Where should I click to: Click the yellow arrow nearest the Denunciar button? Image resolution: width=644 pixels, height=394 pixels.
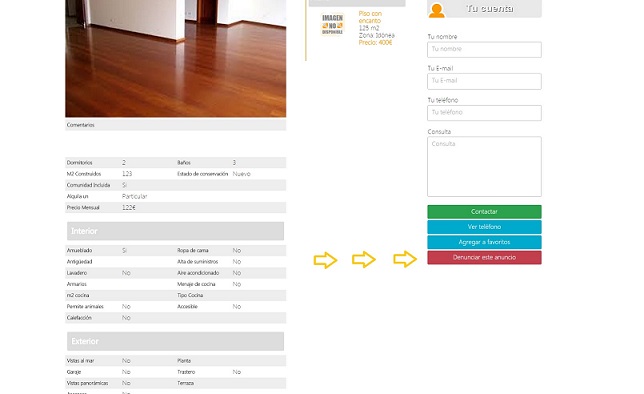405,259
